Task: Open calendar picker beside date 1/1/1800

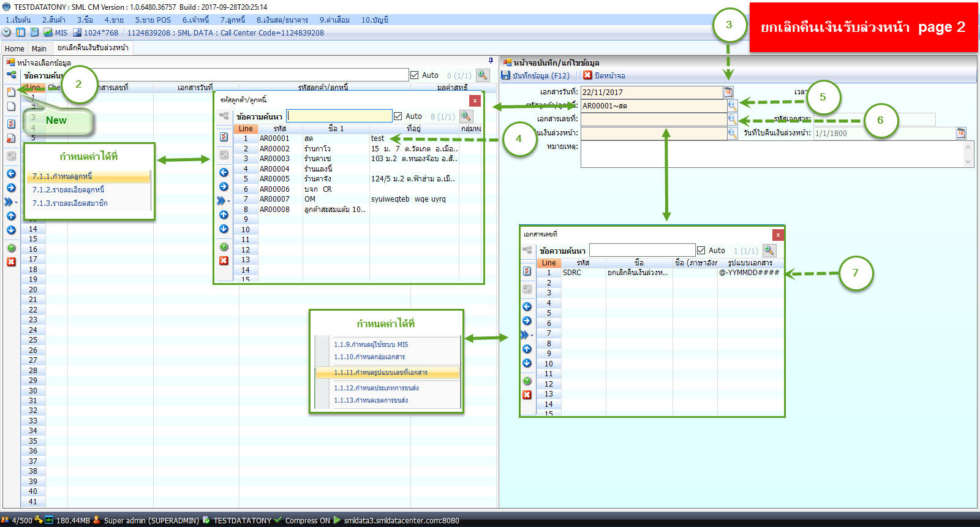Action: [x=961, y=133]
